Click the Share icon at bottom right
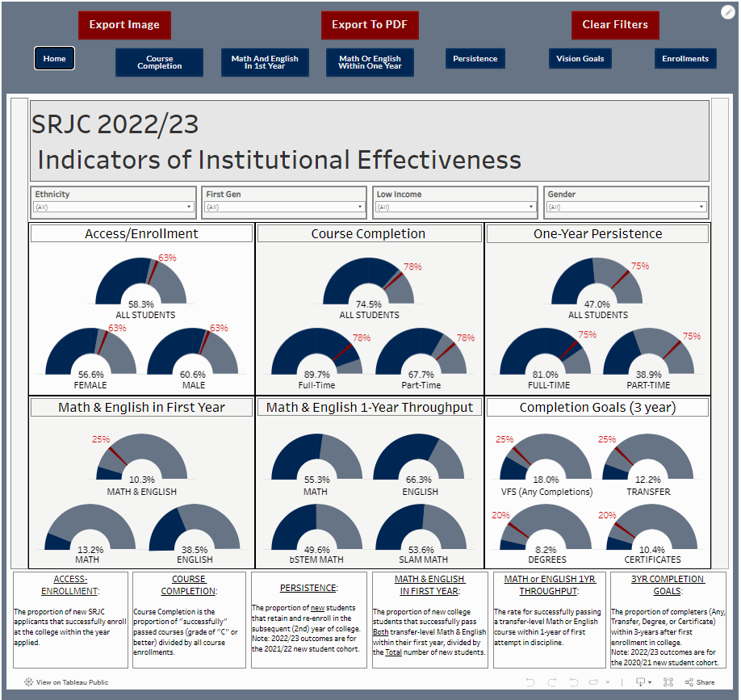 pos(689,682)
